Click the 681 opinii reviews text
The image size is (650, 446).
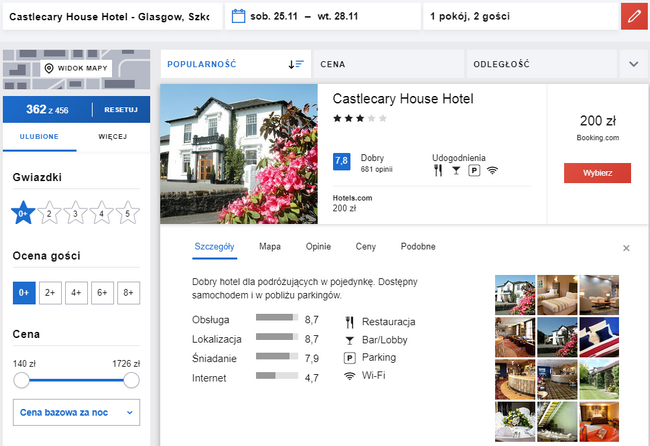pos(376,169)
